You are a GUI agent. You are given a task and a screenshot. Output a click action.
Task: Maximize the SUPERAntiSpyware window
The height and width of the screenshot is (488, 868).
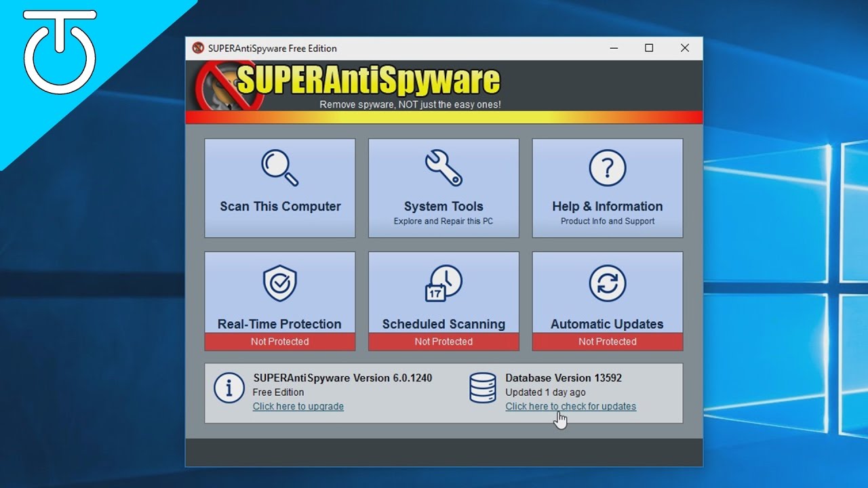tap(649, 48)
